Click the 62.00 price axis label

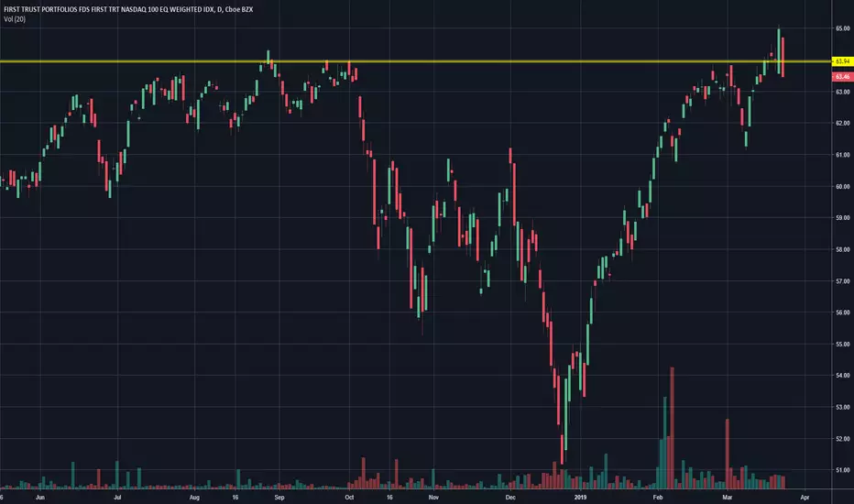click(843, 123)
